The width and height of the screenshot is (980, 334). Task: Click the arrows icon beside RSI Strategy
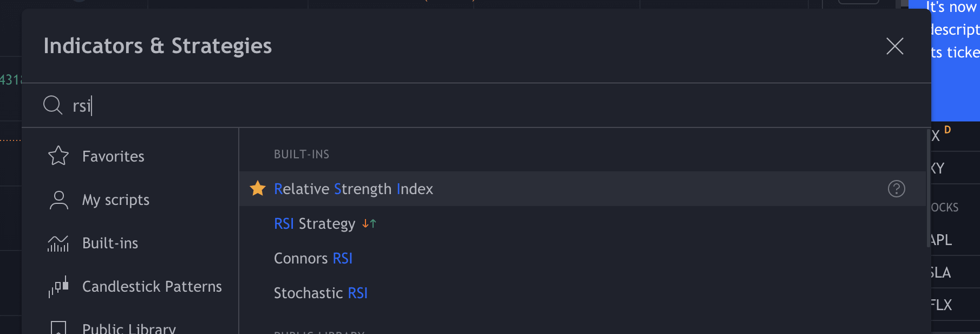[x=370, y=223]
